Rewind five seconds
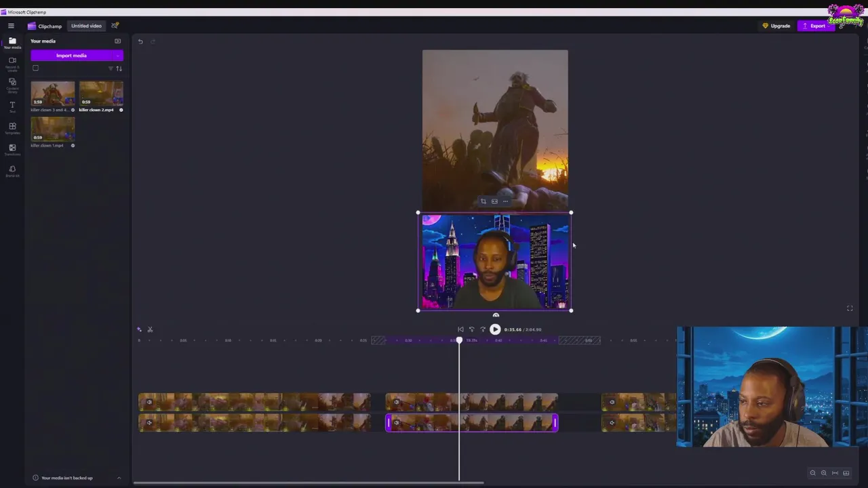This screenshot has width=868, height=488. click(472, 329)
